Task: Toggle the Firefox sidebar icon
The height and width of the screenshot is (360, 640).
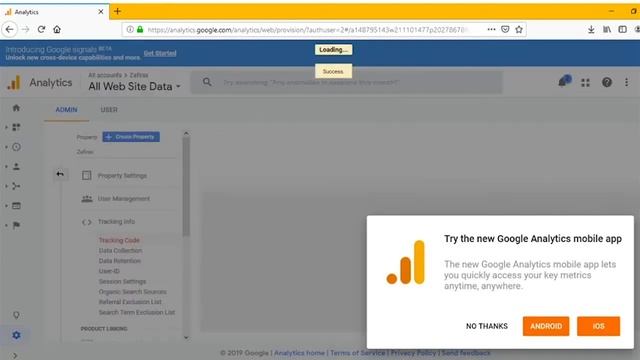Action: coord(622,29)
